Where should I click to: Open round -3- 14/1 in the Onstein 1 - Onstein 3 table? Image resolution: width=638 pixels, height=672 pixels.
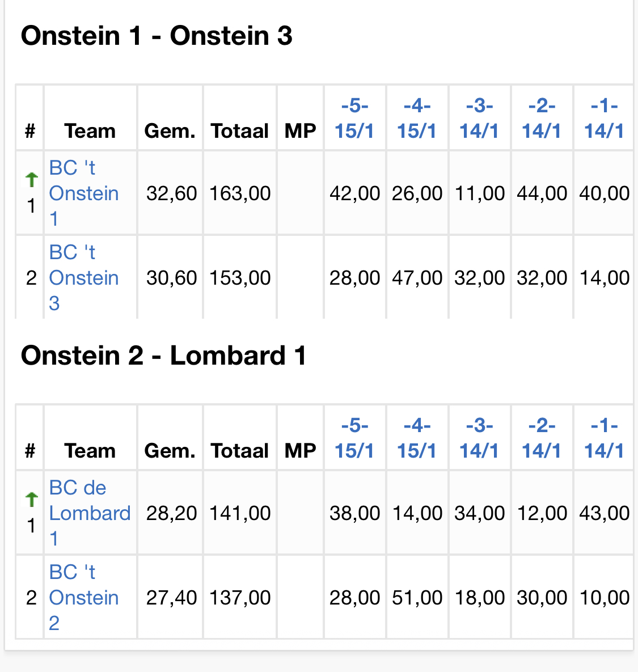pos(479,119)
